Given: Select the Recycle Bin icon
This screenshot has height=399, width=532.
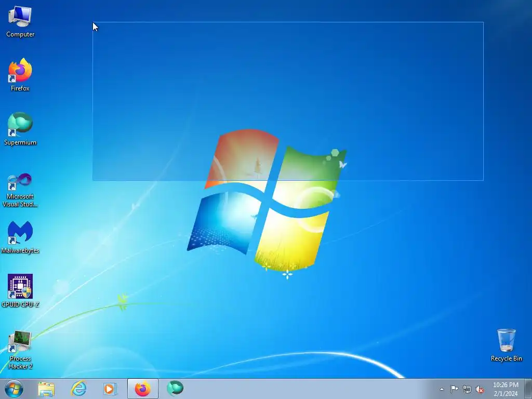Looking at the screenshot, I should (506, 345).
